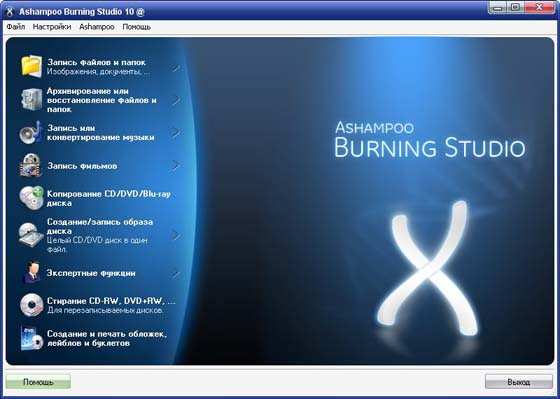Screen dimensions: 560x399
Task: Open 'Создание и печать обложек, лейблов и буклетов'
Action: pyautogui.click(x=107, y=339)
